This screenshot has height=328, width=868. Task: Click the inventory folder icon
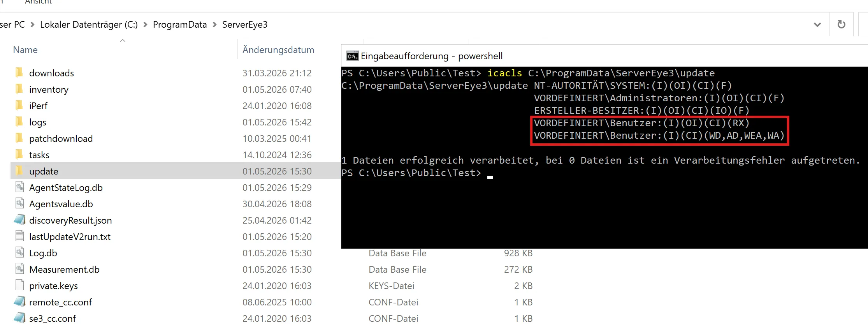click(x=19, y=89)
